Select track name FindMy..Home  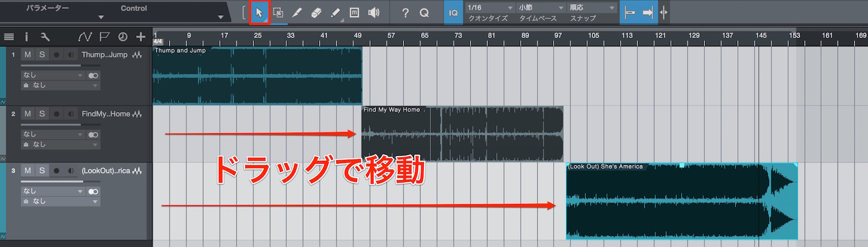click(106, 114)
